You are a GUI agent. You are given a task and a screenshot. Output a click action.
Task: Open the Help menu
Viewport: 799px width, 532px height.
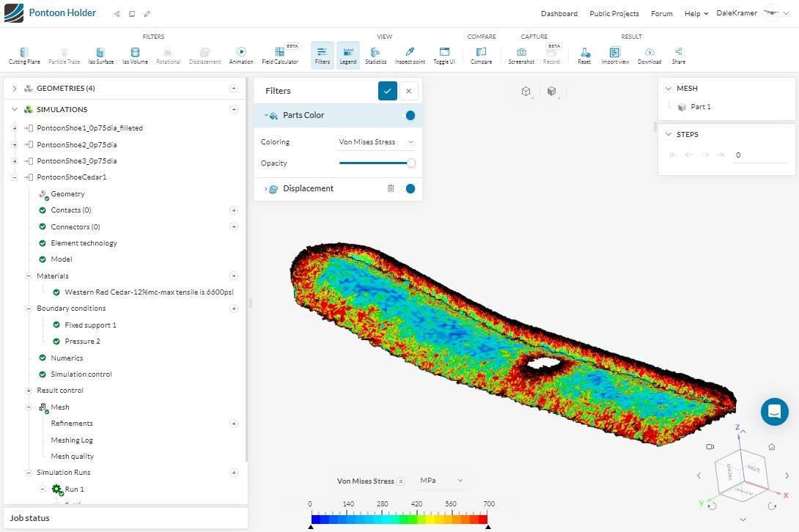(696, 13)
